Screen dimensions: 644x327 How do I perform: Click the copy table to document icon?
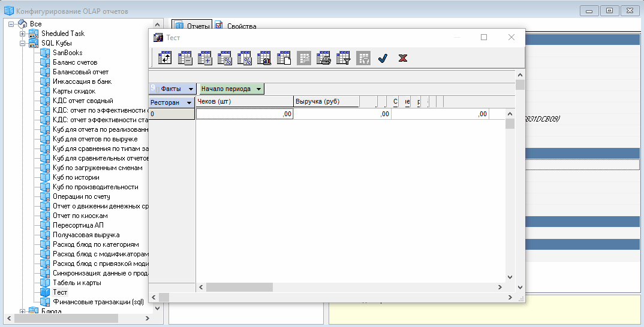point(284,58)
